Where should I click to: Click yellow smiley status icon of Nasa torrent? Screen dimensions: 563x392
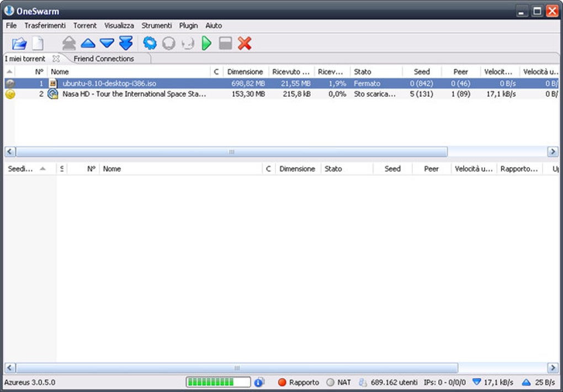[x=10, y=94]
